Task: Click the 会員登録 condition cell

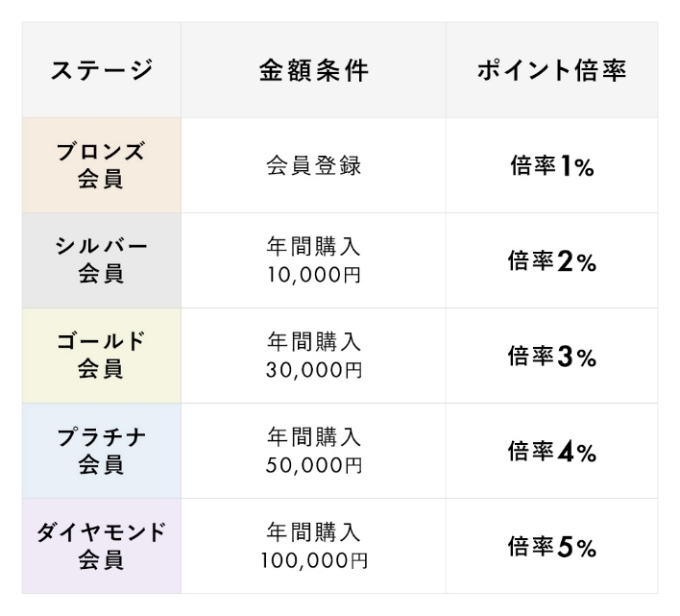Action: pos(313,165)
